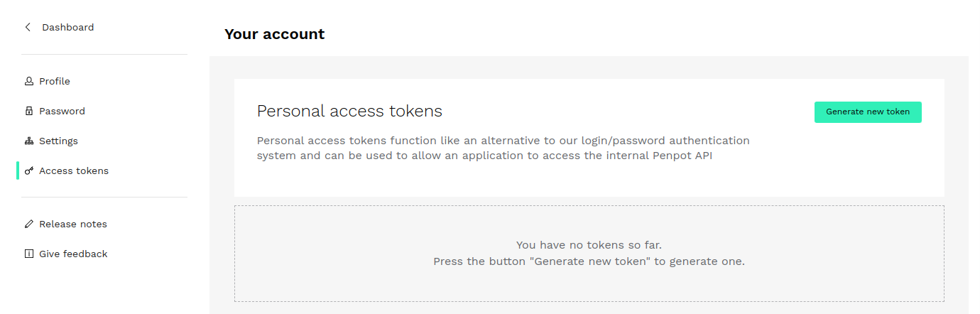
Task: Click the personal access tokens description text
Action: 503,148
